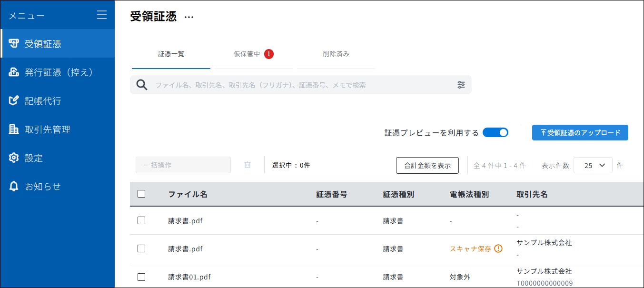Focus the file name search field
The image size is (644, 288).
[301, 85]
